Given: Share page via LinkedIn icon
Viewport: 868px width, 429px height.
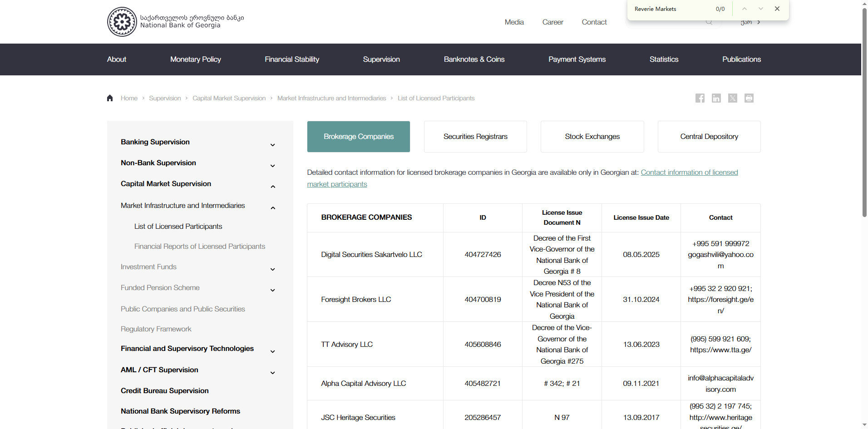Looking at the screenshot, I should tap(716, 98).
